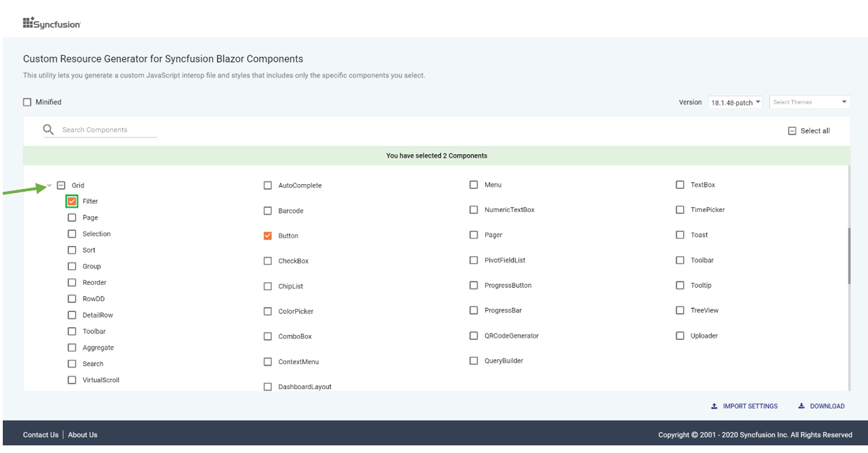Image resolution: width=868 pixels, height=453 pixels.
Task: Focus the Search Components input field
Action: tap(108, 130)
